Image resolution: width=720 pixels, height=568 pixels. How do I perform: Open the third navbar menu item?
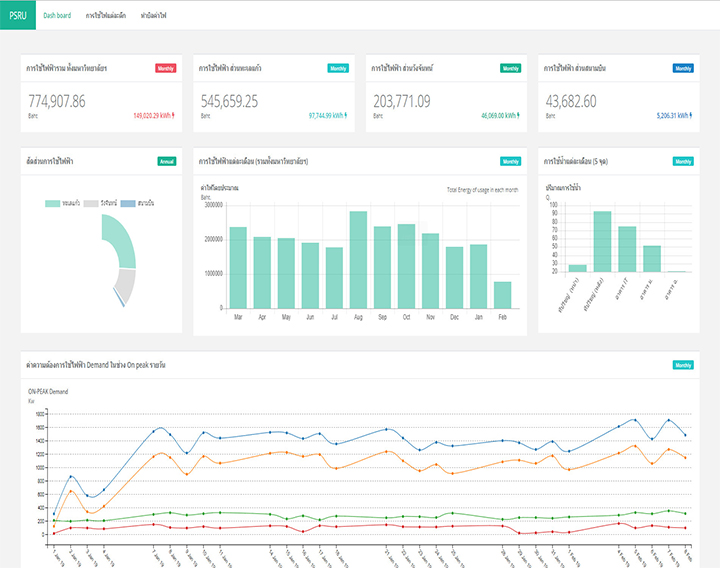[153, 15]
